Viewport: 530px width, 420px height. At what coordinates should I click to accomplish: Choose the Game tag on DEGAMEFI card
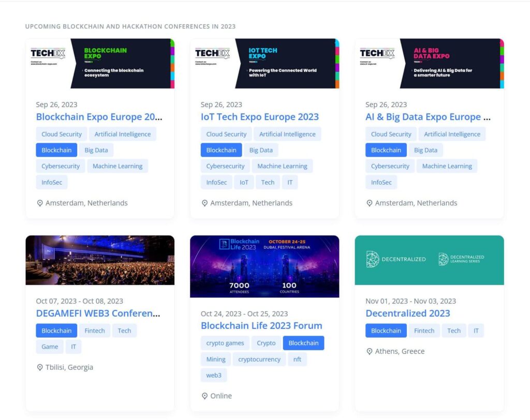[50, 347]
